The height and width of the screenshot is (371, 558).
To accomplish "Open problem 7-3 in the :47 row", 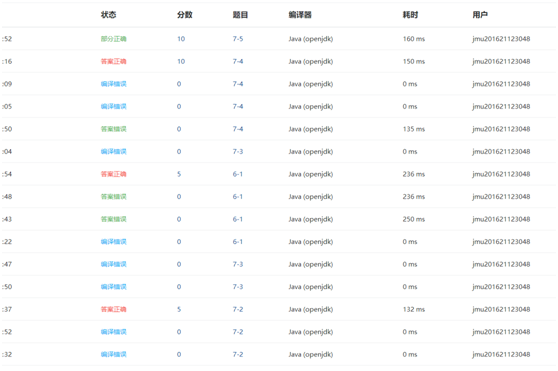I will (x=238, y=264).
